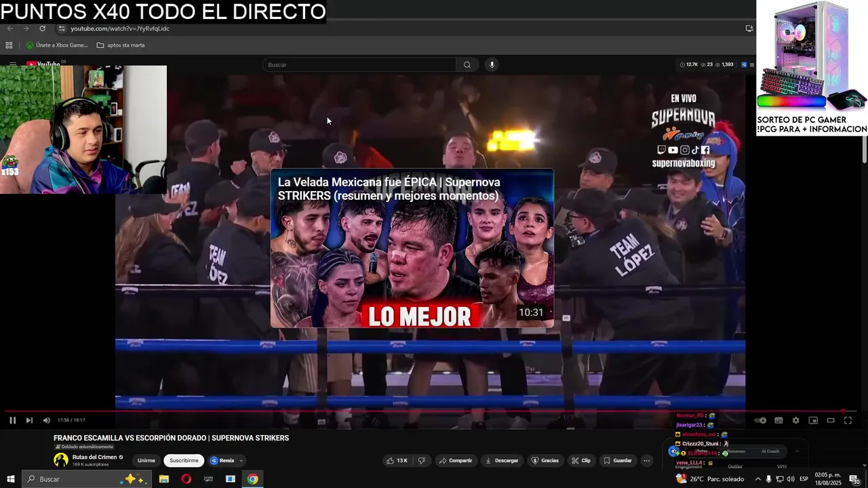This screenshot has width=868, height=488.
Task: Open notification center icon
Action: coord(854,479)
